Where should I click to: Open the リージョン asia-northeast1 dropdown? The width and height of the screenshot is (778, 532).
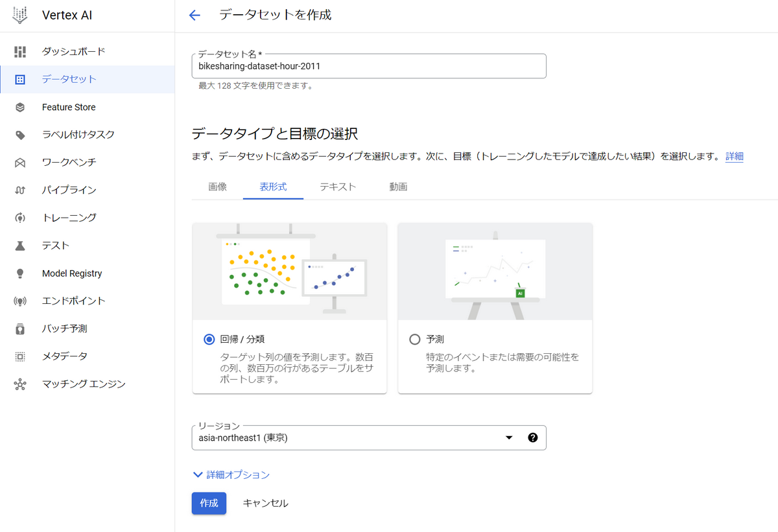[369, 437]
